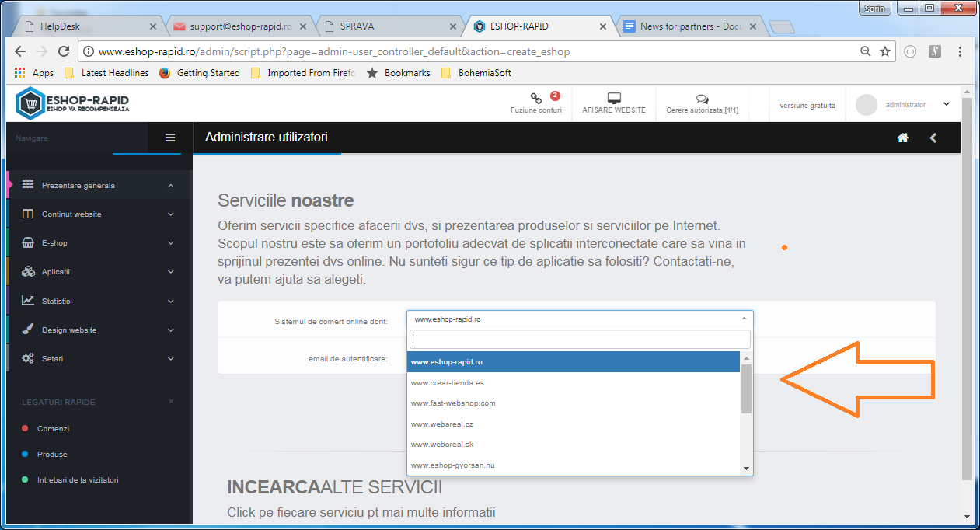Screen dimensions: 980x530
Task: Open the BohemiaSoft bookmark folder
Action: [476, 73]
